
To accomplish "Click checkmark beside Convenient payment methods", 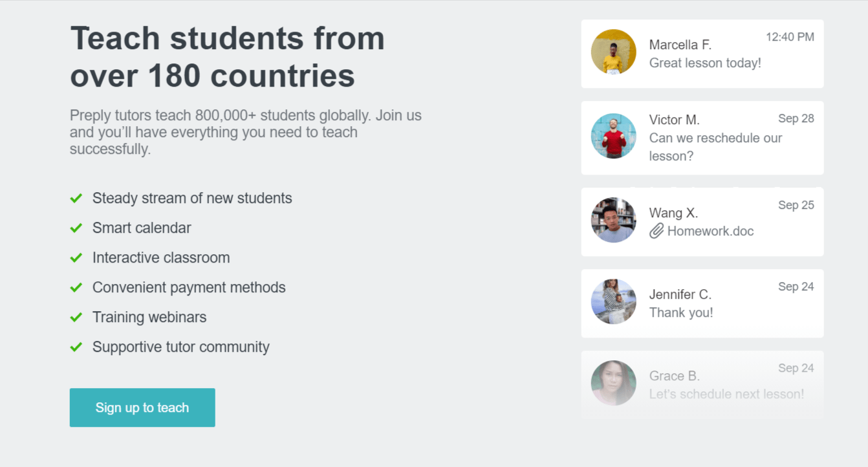I will [76, 287].
